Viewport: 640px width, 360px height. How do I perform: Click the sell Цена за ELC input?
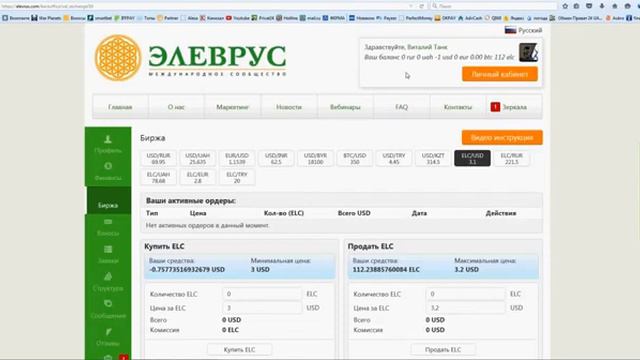click(465, 308)
